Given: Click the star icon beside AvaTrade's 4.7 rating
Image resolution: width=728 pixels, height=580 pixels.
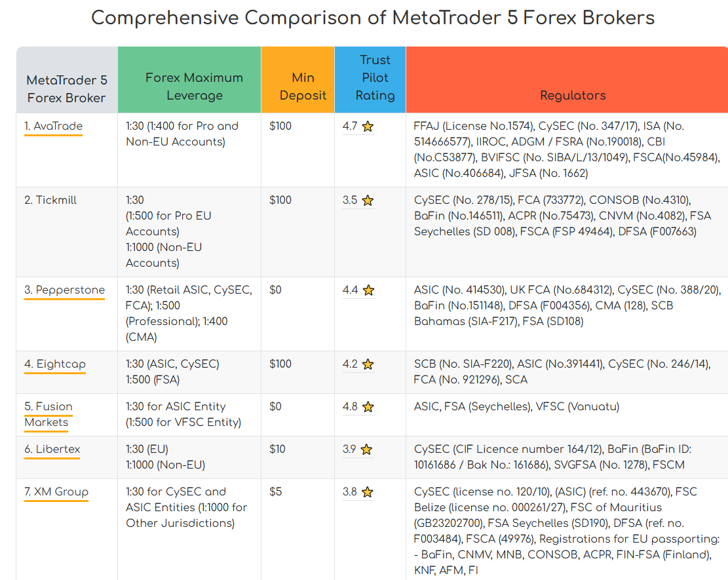Looking at the screenshot, I should [x=368, y=126].
